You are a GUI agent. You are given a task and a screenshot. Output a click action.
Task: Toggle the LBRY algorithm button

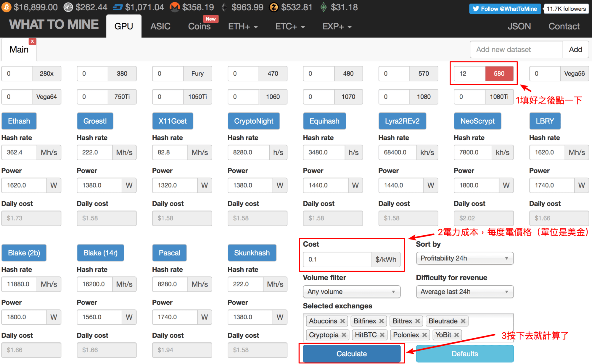[x=545, y=121]
